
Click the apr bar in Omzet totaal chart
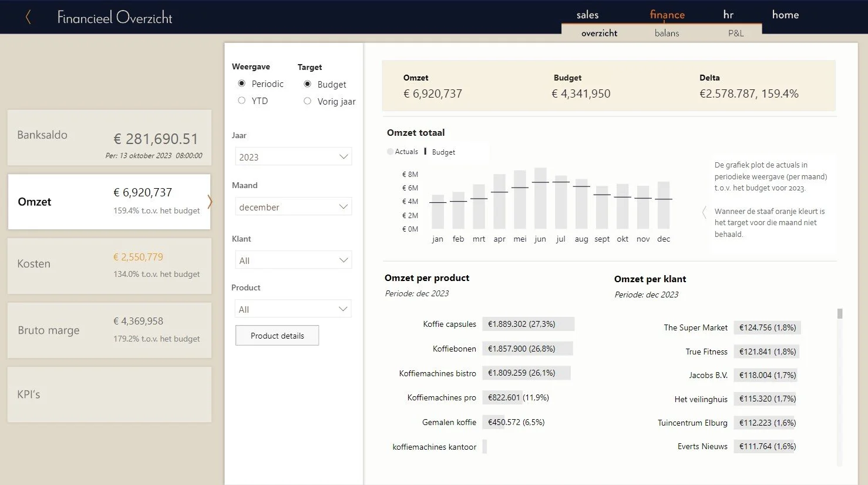click(x=499, y=201)
